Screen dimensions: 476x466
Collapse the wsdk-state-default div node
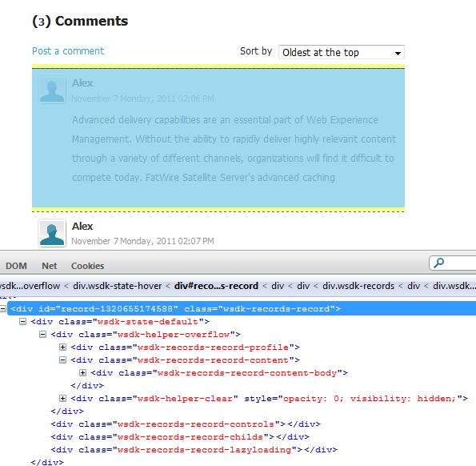22,321
